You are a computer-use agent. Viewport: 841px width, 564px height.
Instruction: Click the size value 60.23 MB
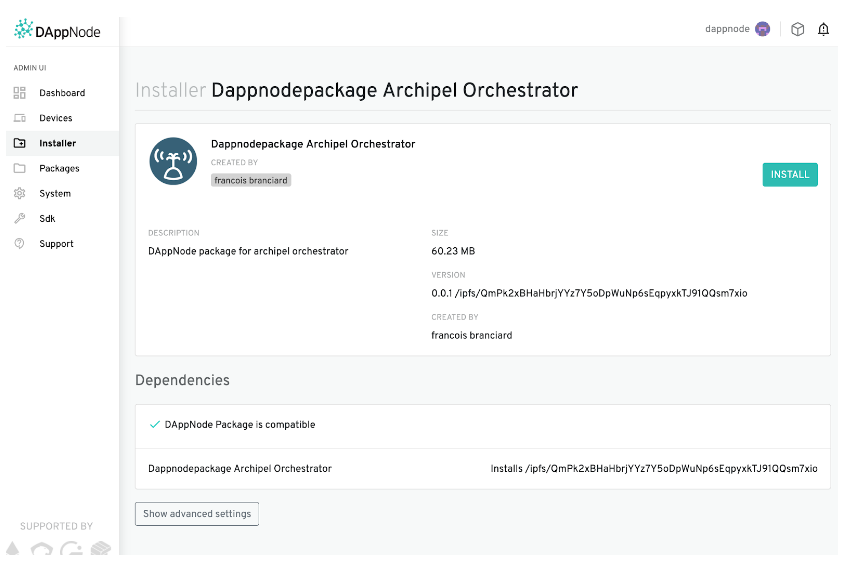453,251
